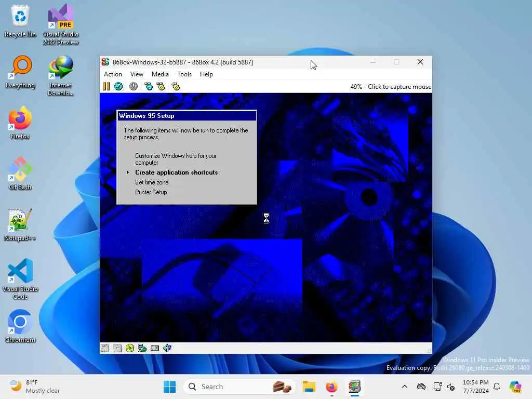Click 'Customize Windows help for your computer' item
This screenshot has width=532, height=399.
[176, 159]
